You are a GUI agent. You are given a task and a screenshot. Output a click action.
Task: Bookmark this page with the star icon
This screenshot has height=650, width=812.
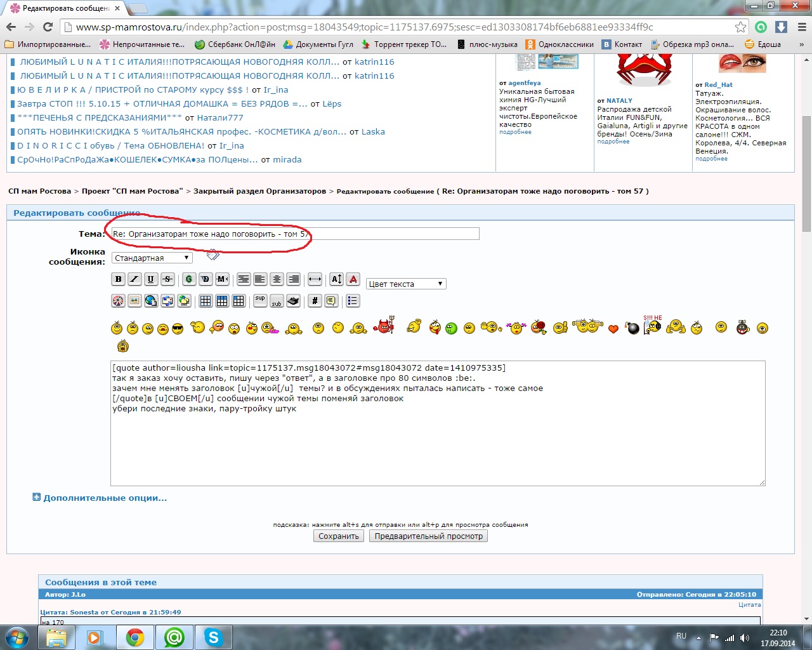[740, 27]
